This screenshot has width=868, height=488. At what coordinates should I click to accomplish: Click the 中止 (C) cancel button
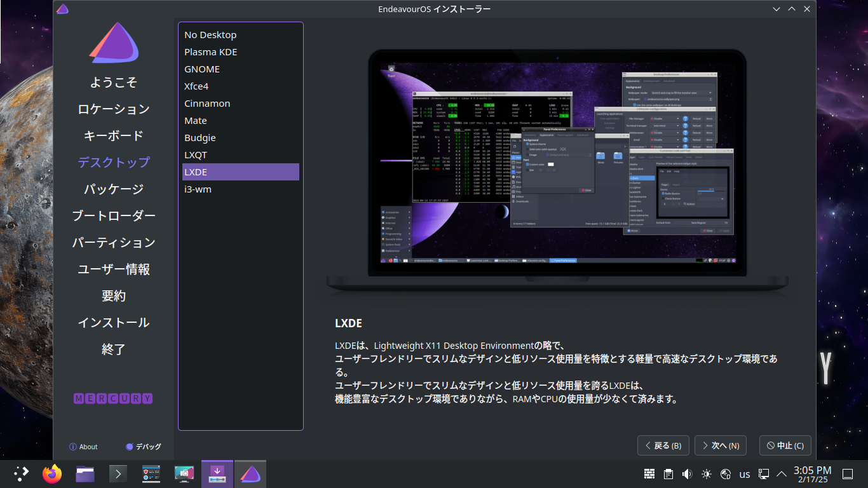coord(785,445)
